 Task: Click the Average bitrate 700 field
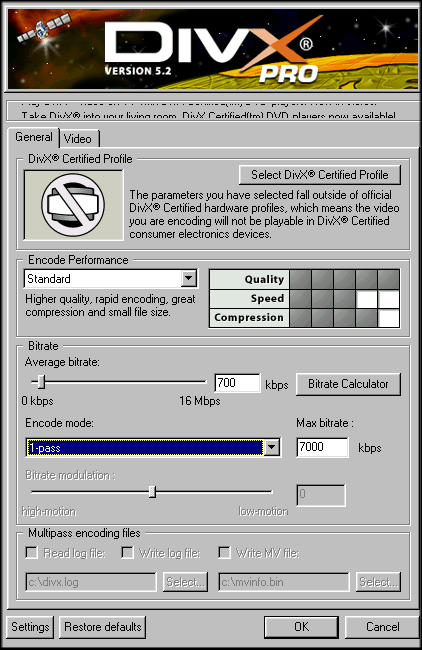coord(238,383)
